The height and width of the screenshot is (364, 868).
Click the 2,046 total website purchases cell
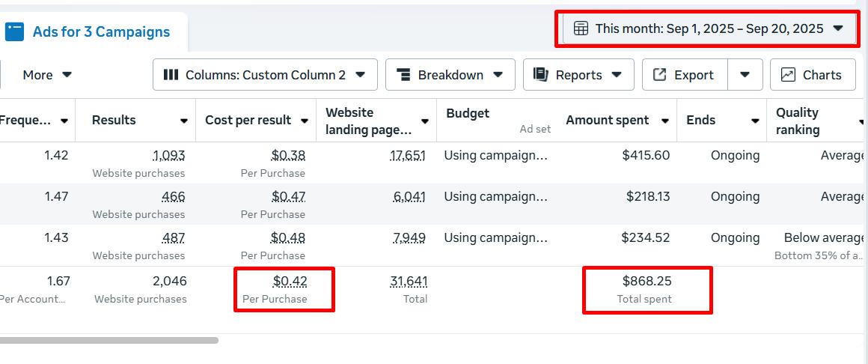click(x=169, y=282)
